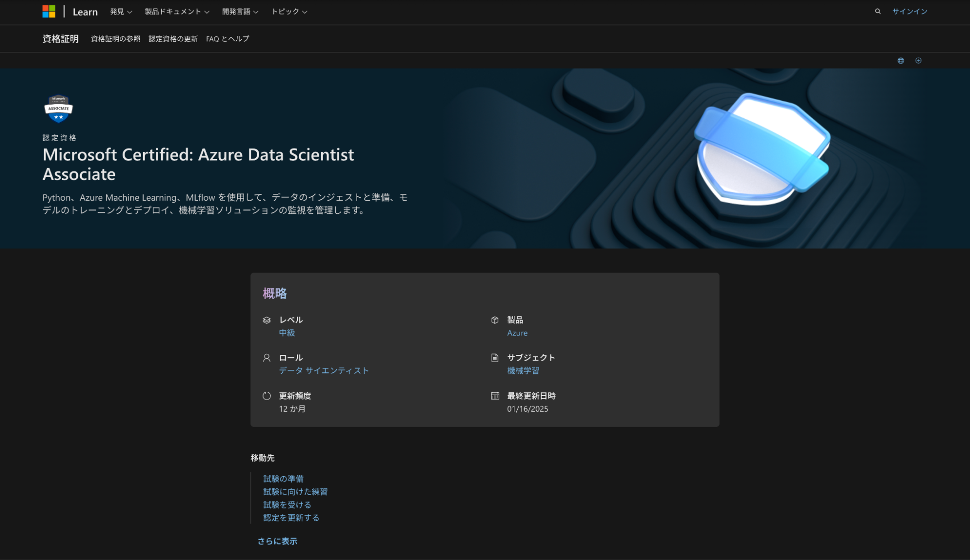This screenshot has height=560, width=970.
Task: Expand list with さらに表示
Action: click(x=277, y=541)
